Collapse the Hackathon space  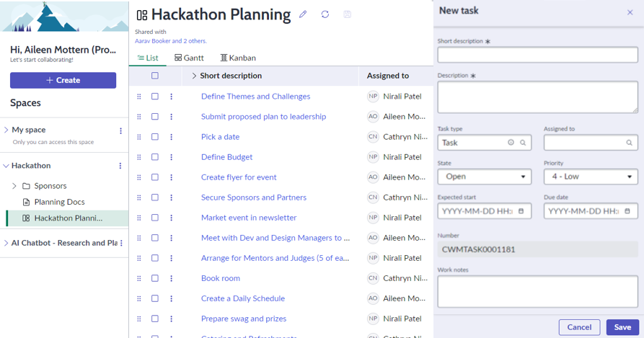[6, 166]
